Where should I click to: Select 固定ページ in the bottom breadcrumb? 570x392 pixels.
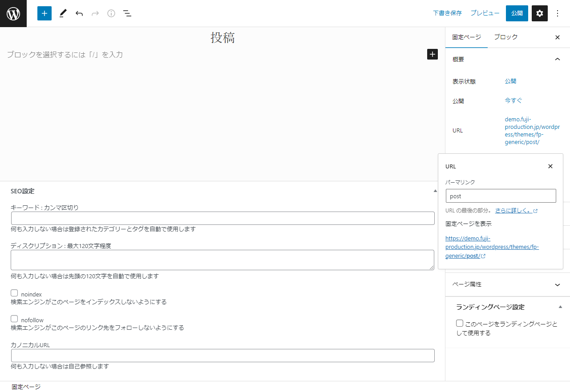click(26, 387)
